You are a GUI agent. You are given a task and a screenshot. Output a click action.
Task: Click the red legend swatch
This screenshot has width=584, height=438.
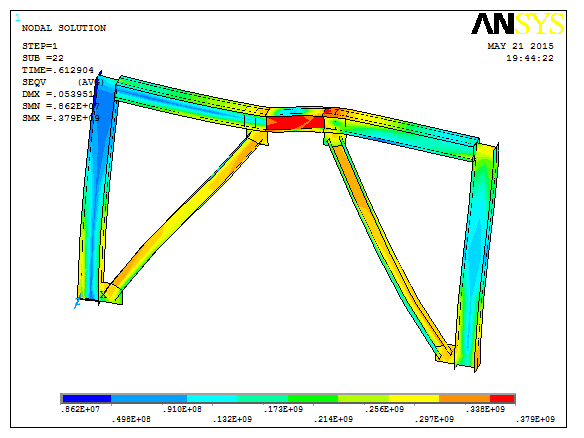coord(502,399)
